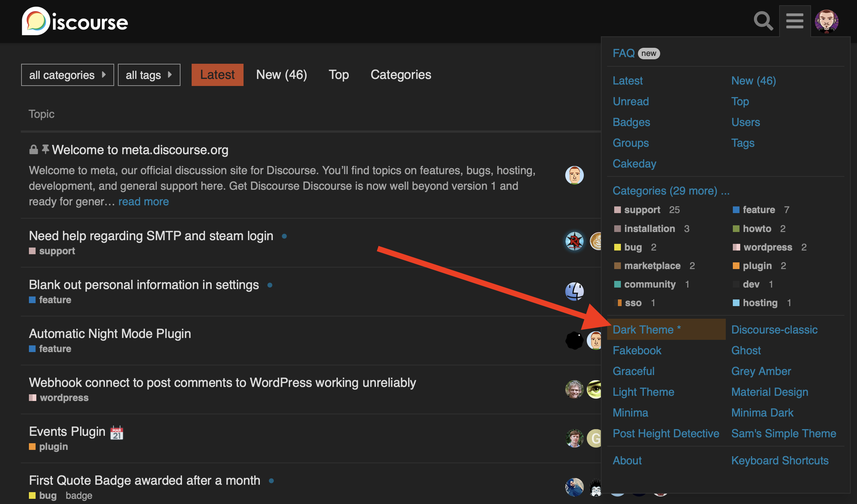Open Badges in the menu
Screen dimensions: 857x504
pyautogui.click(x=631, y=122)
